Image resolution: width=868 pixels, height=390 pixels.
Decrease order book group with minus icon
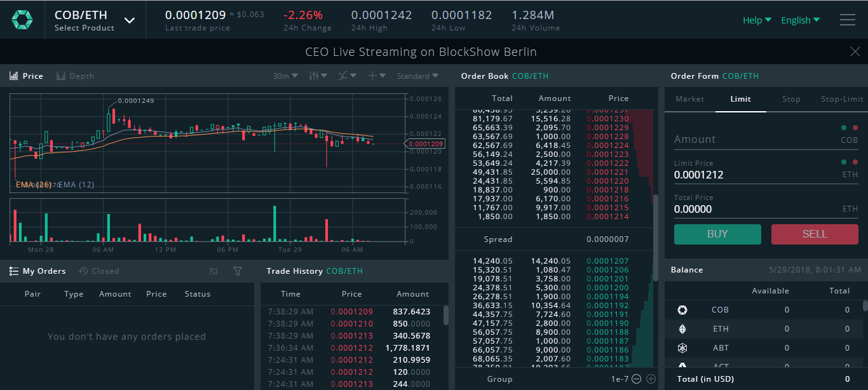637,379
